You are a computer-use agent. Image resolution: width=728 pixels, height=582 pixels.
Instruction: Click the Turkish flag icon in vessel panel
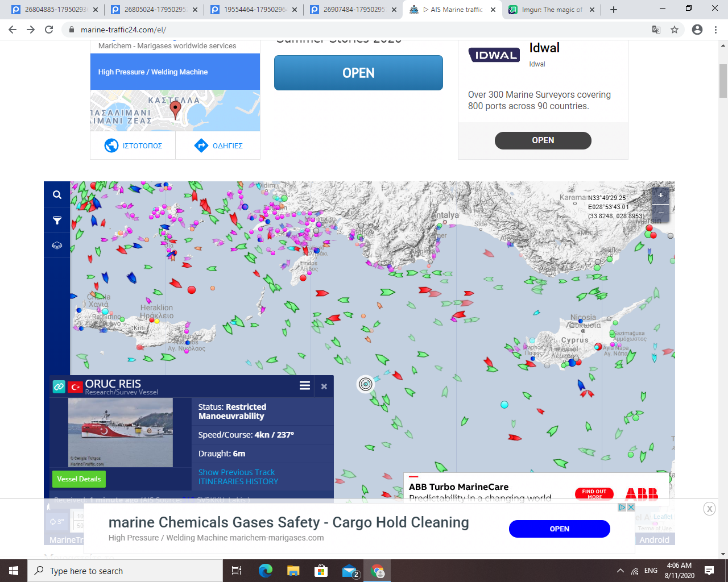[75, 387]
